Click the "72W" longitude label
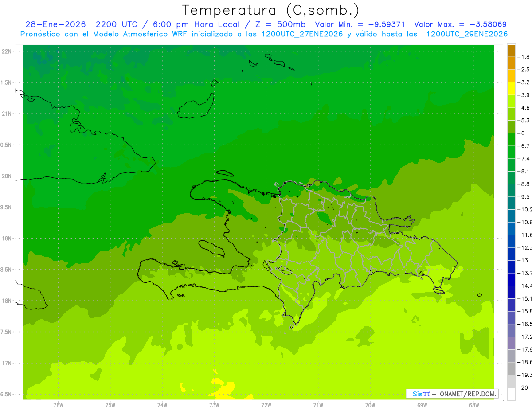This screenshot has width=532, height=411. 266,405
